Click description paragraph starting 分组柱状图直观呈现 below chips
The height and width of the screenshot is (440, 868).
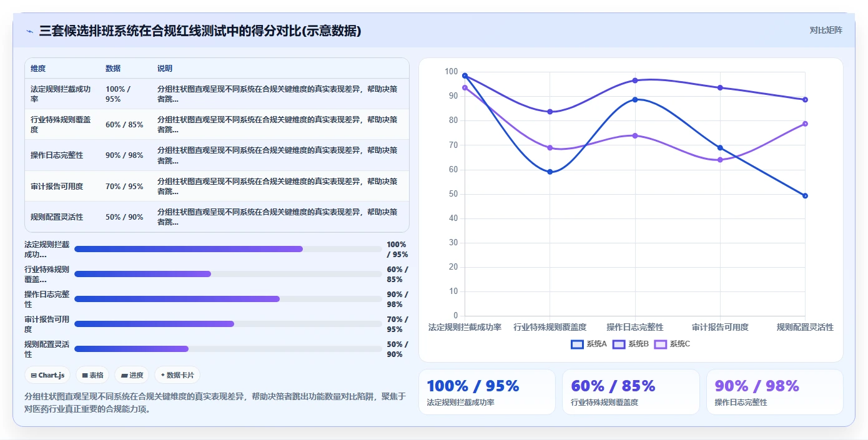pyautogui.click(x=215, y=403)
